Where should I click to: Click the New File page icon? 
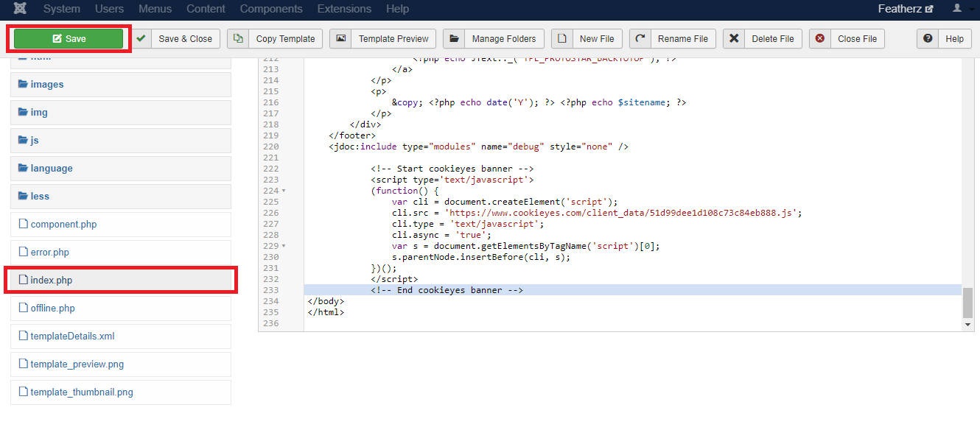point(562,38)
